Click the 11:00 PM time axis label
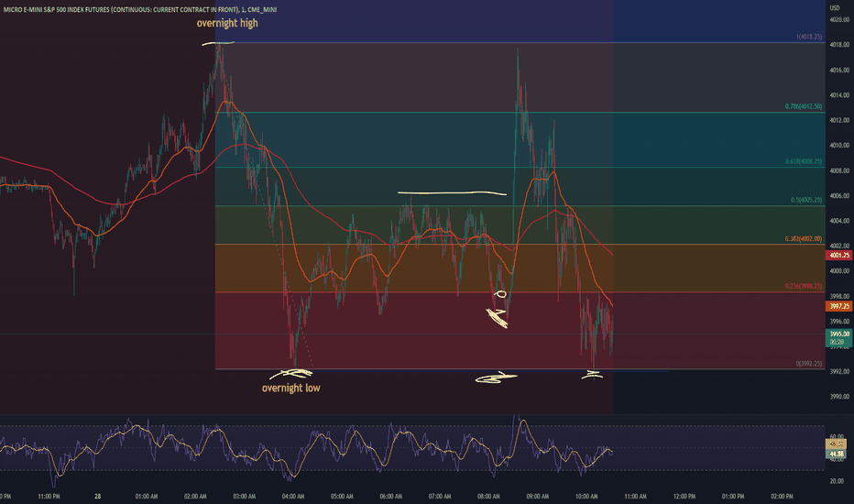This screenshot has height=504, width=854. [x=49, y=497]
